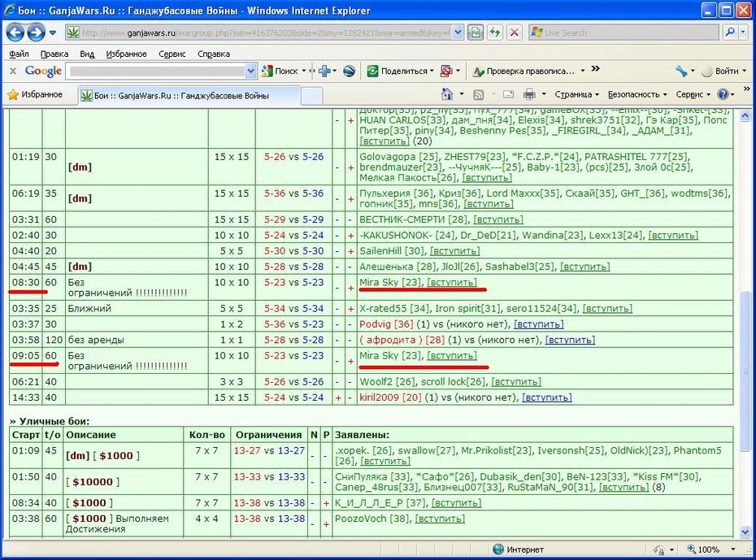
Task: Open the Страница command bar menu
Action: click(576, 94)
